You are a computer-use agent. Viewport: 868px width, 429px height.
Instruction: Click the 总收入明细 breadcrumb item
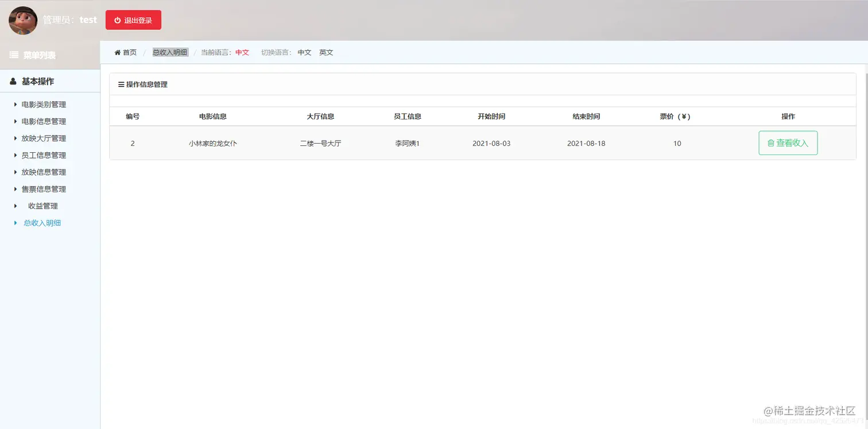[x=170, y=52]
